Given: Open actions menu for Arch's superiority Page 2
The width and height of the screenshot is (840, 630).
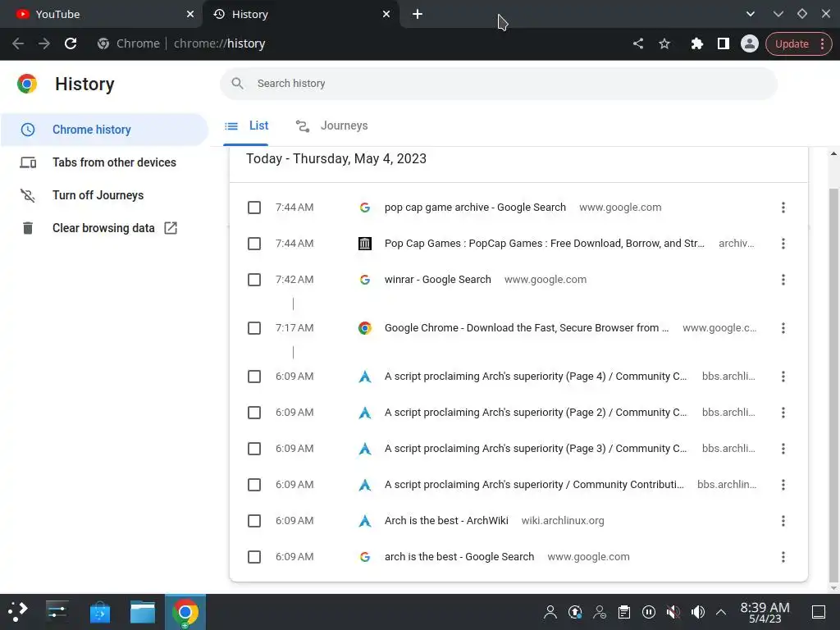Looking at the screenshot, I should [x=783, y=413].
